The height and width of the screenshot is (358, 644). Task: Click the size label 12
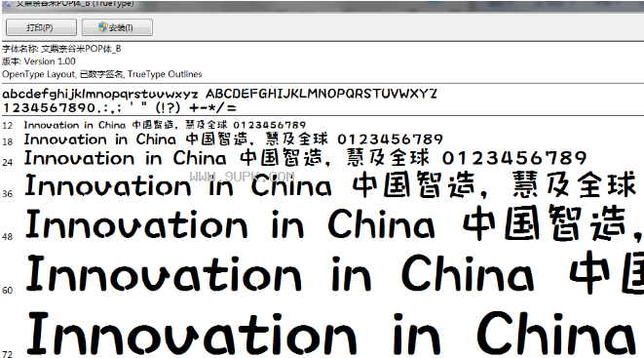pyautogui.click(x=8, y=126)
